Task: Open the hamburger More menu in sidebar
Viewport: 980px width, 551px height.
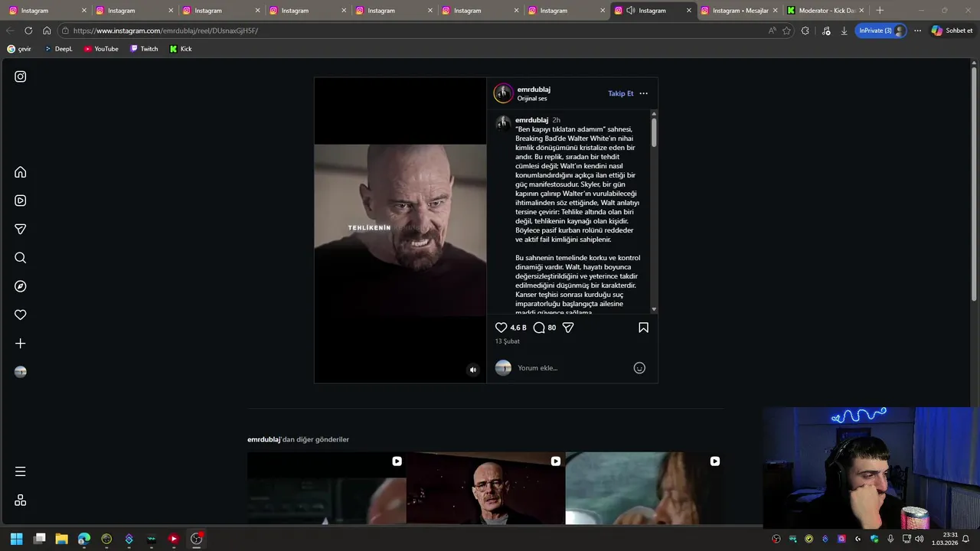Action: [x=21, y=471]
